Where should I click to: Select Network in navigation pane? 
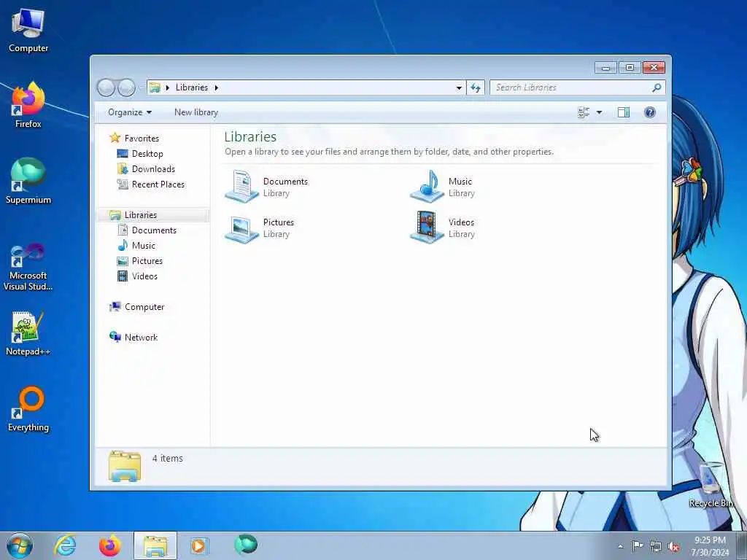[x=141, y=338]
